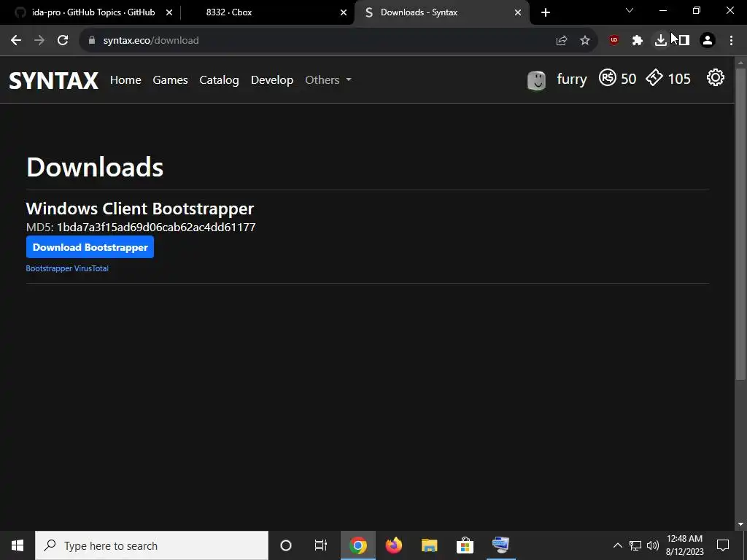Open the Games nav item
This screenshot has height=560, width=747.
coord(170,79)
